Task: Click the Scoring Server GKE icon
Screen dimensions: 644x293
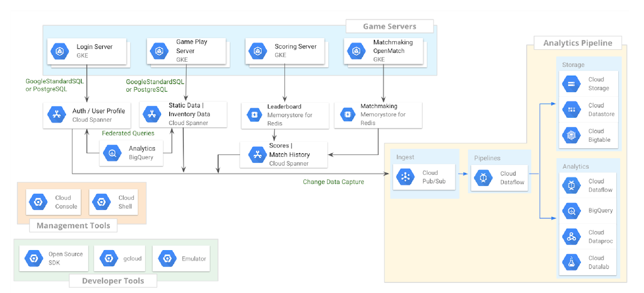Action: [258, 51]
